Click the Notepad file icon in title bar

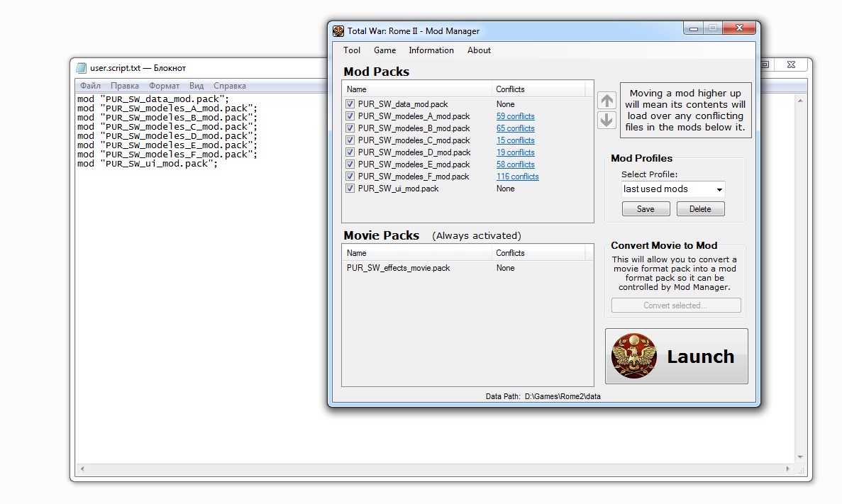tap(82, 68)
